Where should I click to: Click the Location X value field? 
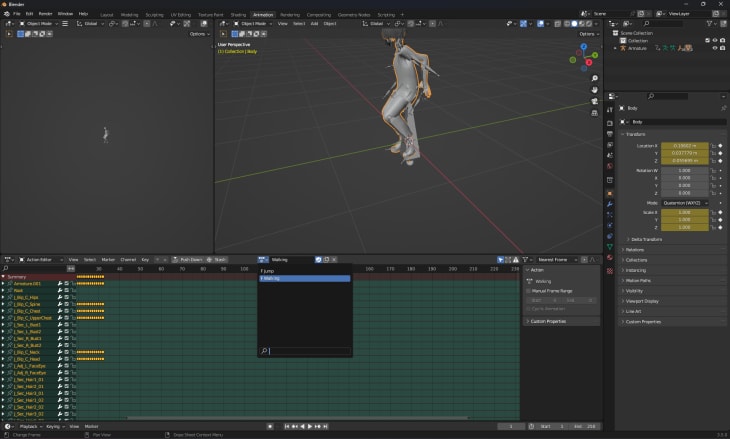685,146
